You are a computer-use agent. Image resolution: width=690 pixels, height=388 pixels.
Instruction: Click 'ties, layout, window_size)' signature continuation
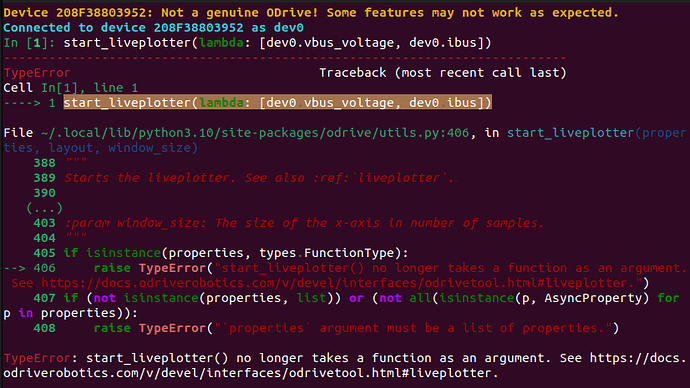click(x=101, y=148)
